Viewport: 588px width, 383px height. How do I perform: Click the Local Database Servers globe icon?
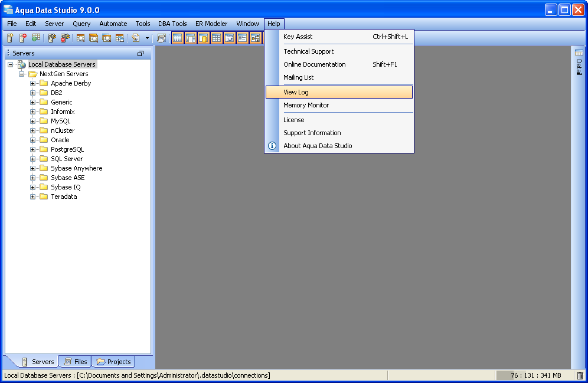point(22,64)
